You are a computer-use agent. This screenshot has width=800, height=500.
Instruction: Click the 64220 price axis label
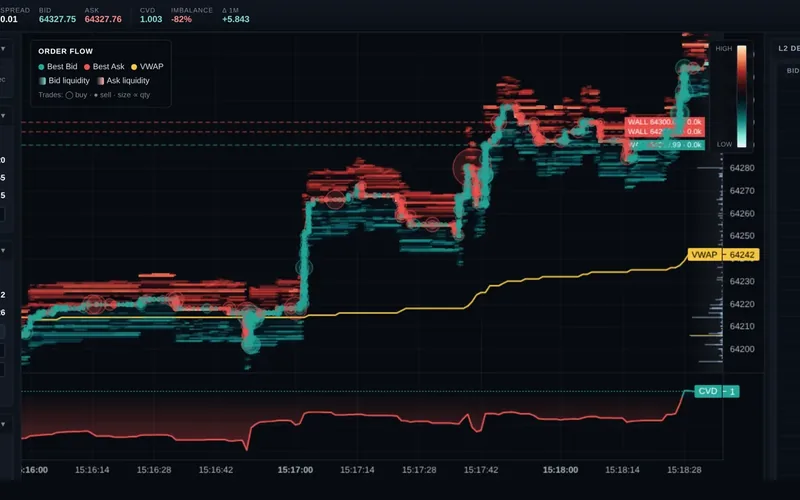click(x=742, y=304)
